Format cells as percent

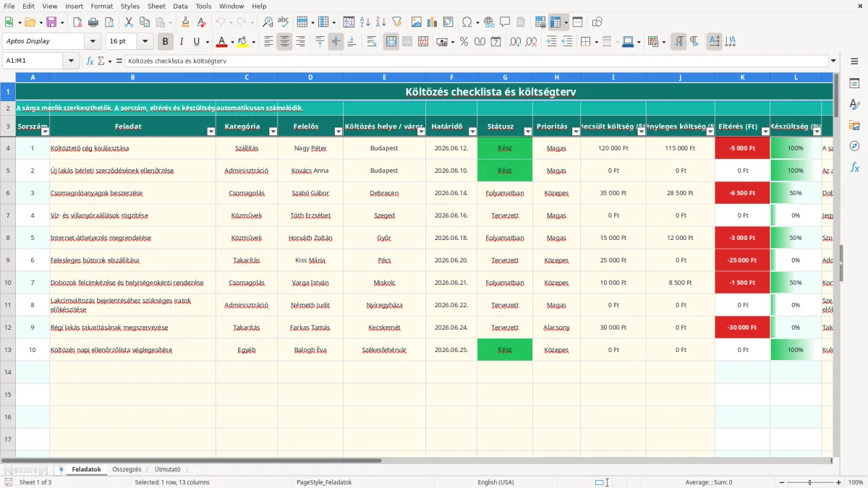click(x=464, y=42)
